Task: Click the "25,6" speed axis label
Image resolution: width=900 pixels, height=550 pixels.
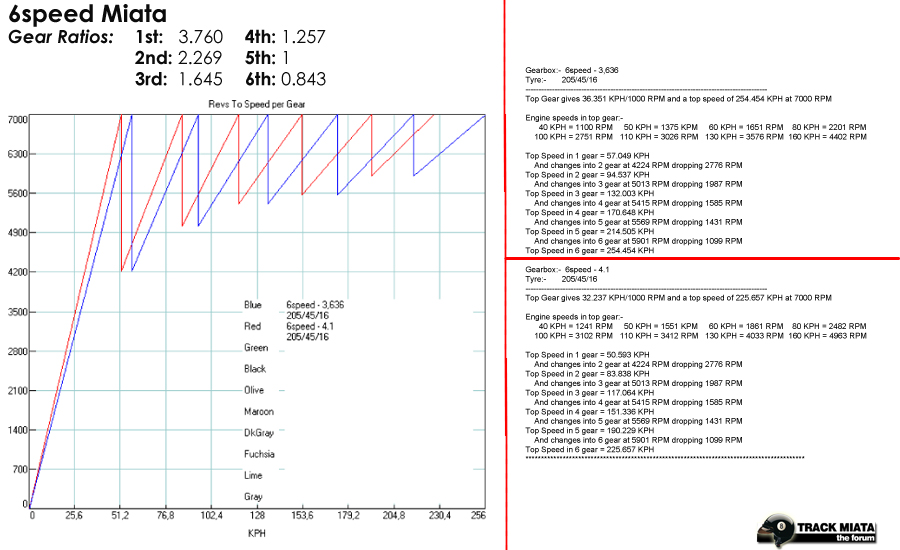Action: point(74,516)
